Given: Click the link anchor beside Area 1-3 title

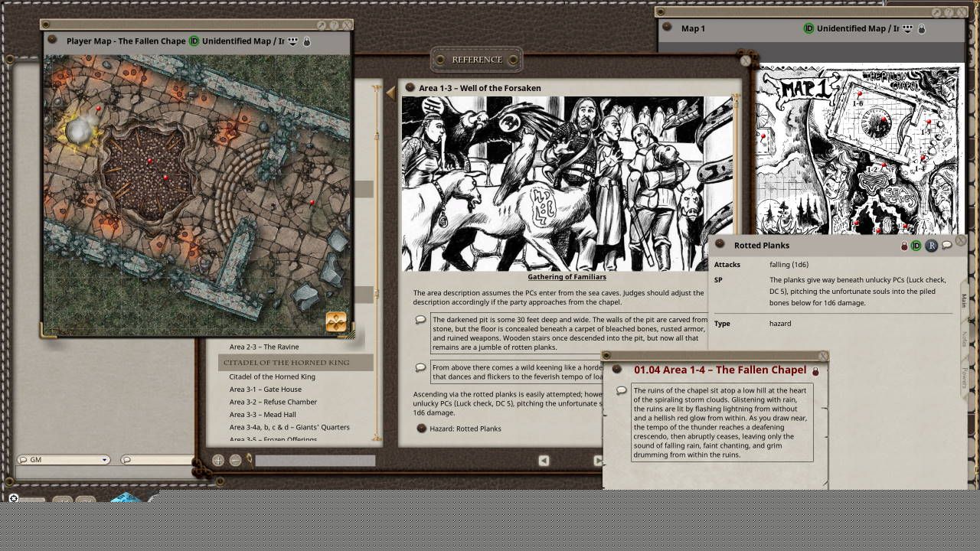Looking at the screenshot, I should click(410, 88).
